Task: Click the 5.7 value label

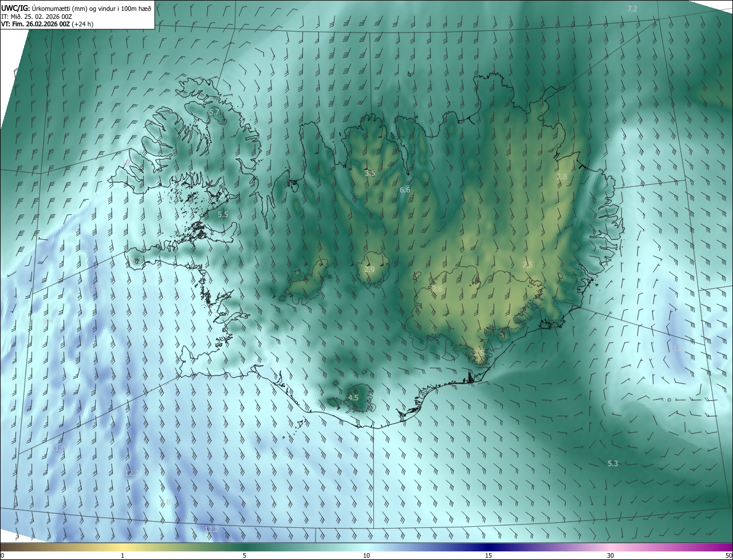Action: (x=214, y=112)
